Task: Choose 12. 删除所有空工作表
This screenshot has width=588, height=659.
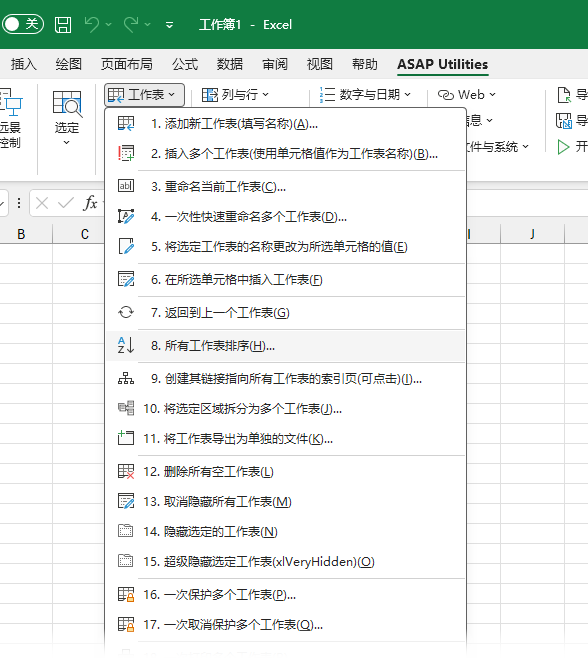Action: click(286, 472)
